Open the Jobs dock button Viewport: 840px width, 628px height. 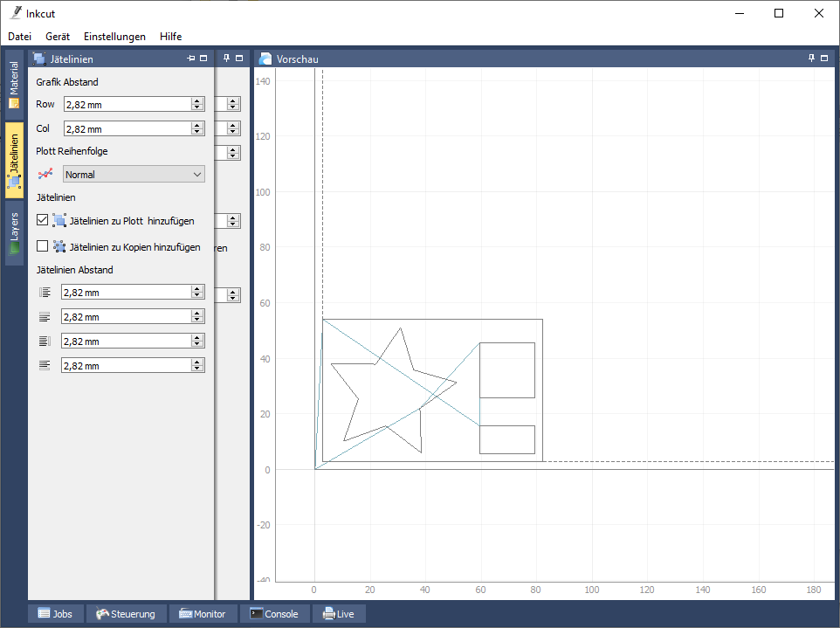(55, 614)
